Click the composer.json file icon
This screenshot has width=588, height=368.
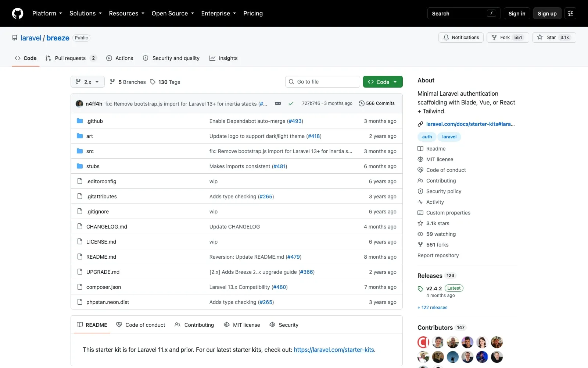80,287
